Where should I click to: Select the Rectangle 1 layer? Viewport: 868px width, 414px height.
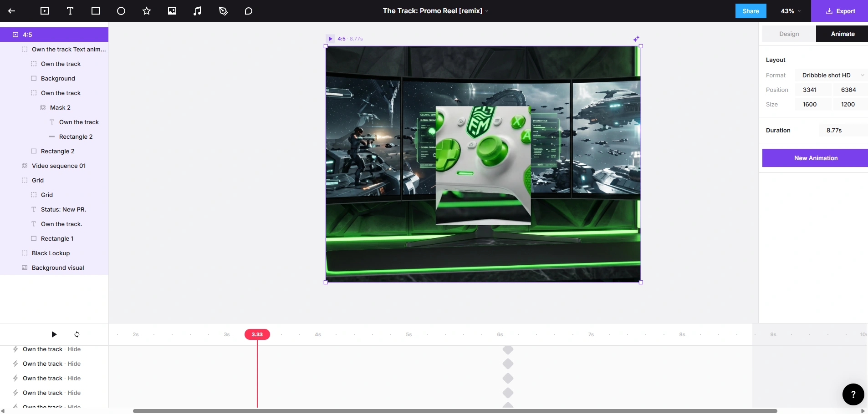[x=54, y=238]
